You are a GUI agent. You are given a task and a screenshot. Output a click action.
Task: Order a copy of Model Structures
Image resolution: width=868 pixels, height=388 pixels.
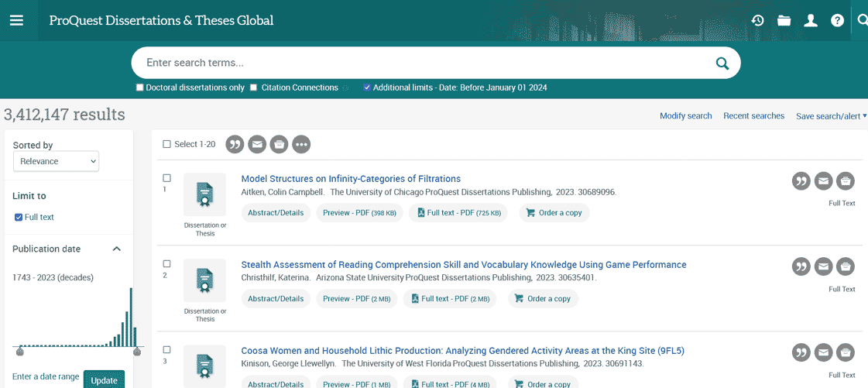coord(554,213)
